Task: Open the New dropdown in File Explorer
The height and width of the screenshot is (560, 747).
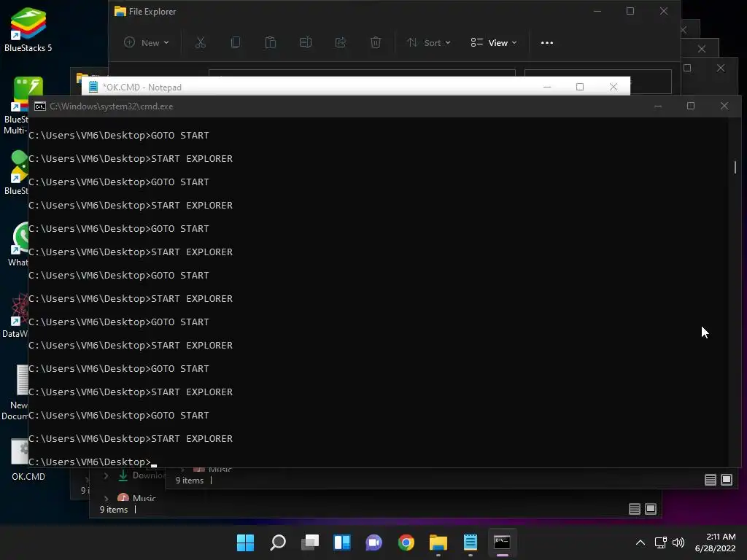Action: (x=146, y=43)
